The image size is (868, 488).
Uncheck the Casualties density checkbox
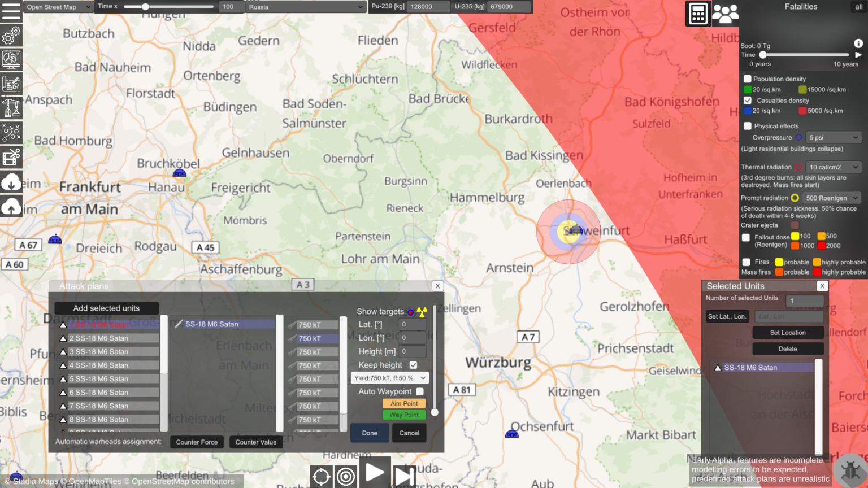click(x=747, y=101)
